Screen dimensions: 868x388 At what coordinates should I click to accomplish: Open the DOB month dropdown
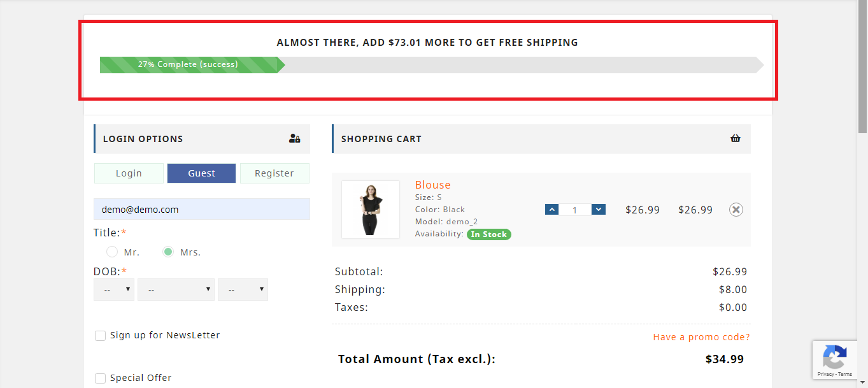[176, 289]
